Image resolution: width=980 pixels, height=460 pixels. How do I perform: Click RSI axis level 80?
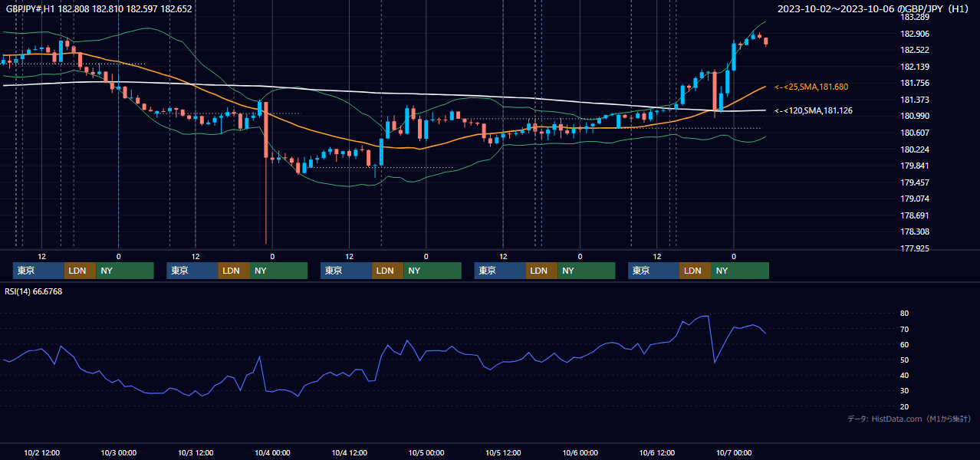[904, 314]
